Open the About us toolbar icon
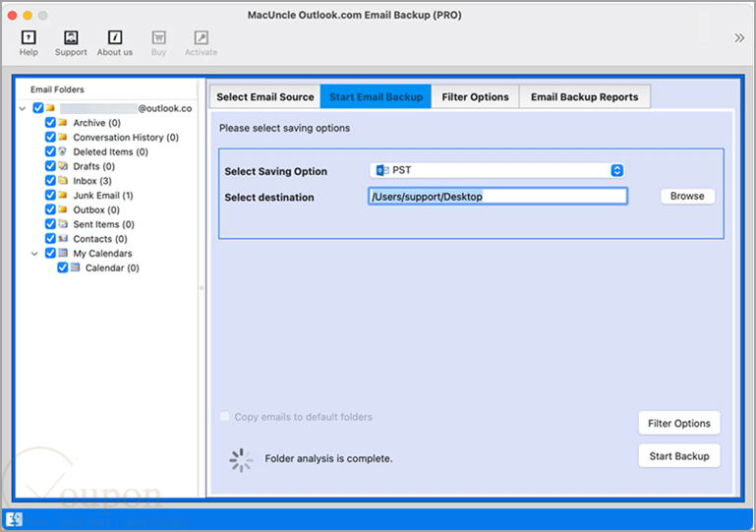This screenshot has height=532, width=756. click(x=115, y=37)
